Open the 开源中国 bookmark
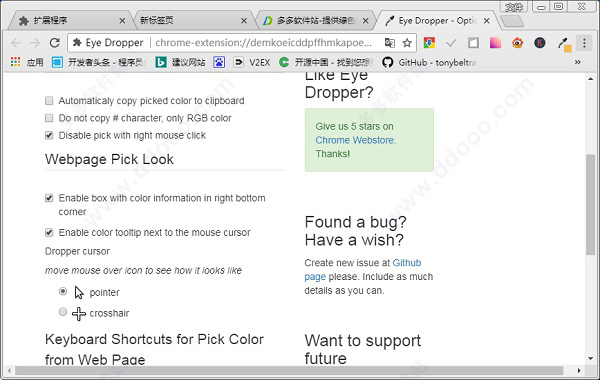 (325, 62)
